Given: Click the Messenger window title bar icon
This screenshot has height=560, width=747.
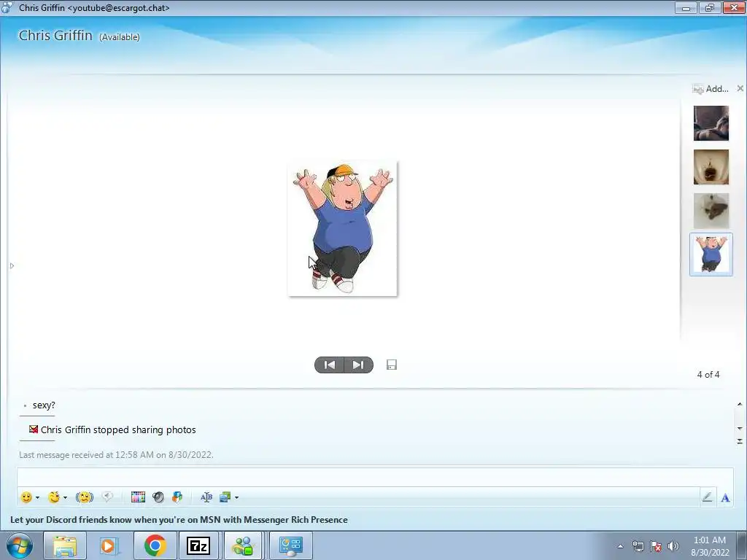Looking at the screenshot, I should [x=7, y=7].
